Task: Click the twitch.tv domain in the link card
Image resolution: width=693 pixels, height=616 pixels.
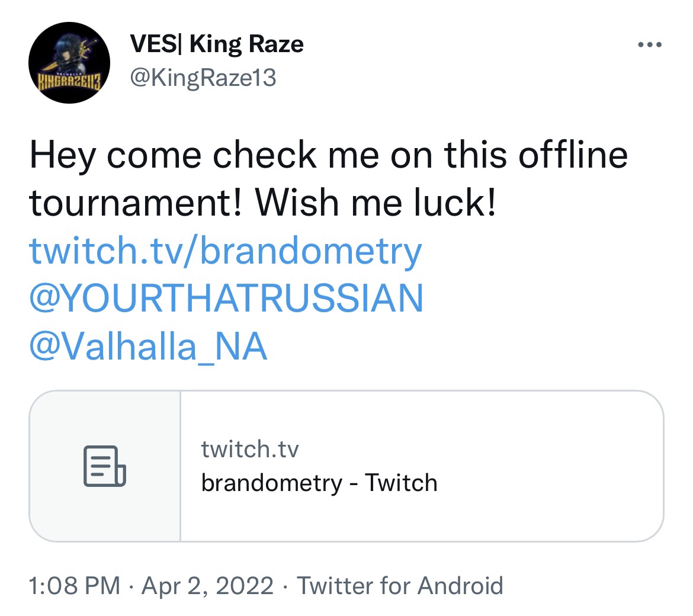Action: [250, 450]
